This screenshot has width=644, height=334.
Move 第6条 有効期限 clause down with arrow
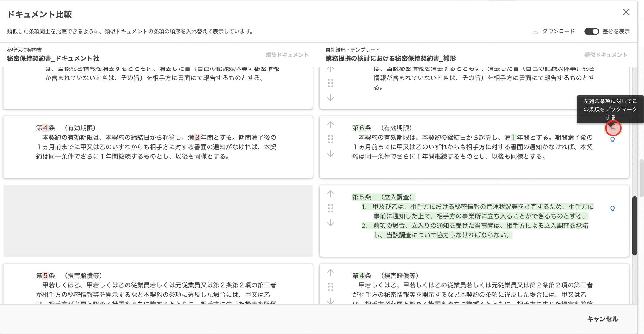331,154
